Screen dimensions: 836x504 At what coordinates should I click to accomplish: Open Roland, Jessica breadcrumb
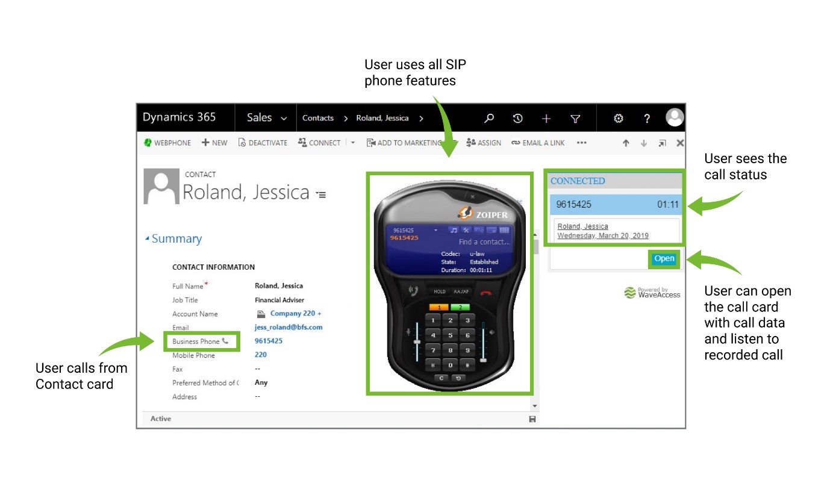point(382,118)
